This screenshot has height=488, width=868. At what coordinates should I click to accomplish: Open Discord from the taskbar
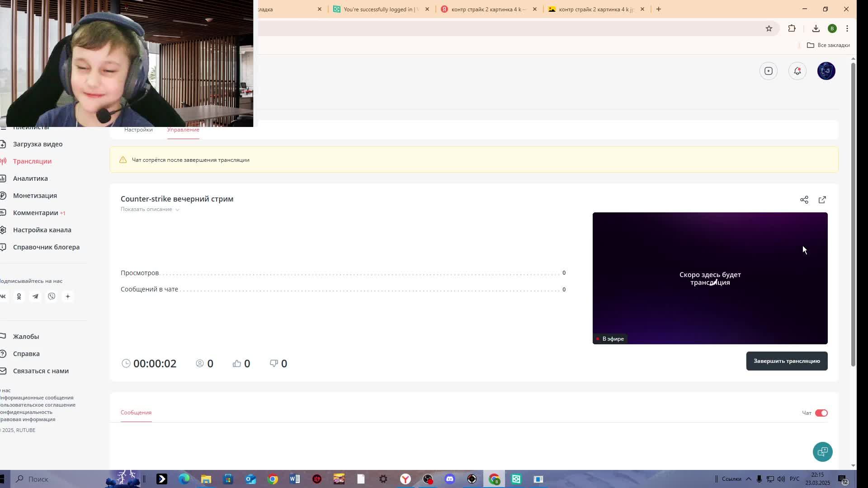(449, 479)
